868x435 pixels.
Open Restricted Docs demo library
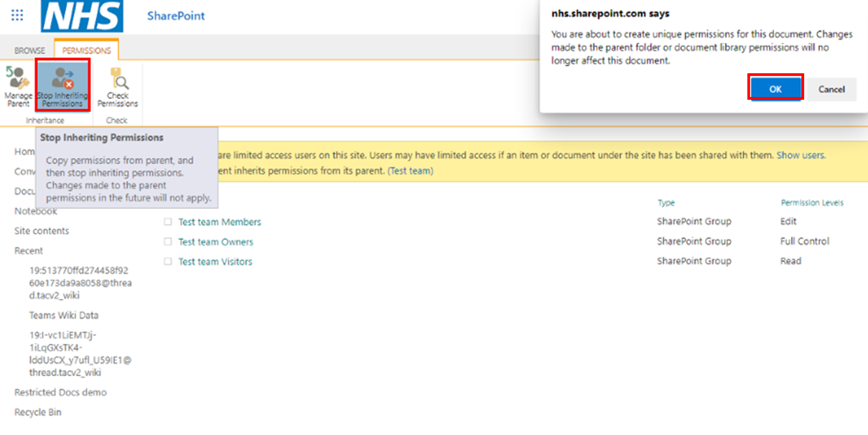[x=60, y=393]
